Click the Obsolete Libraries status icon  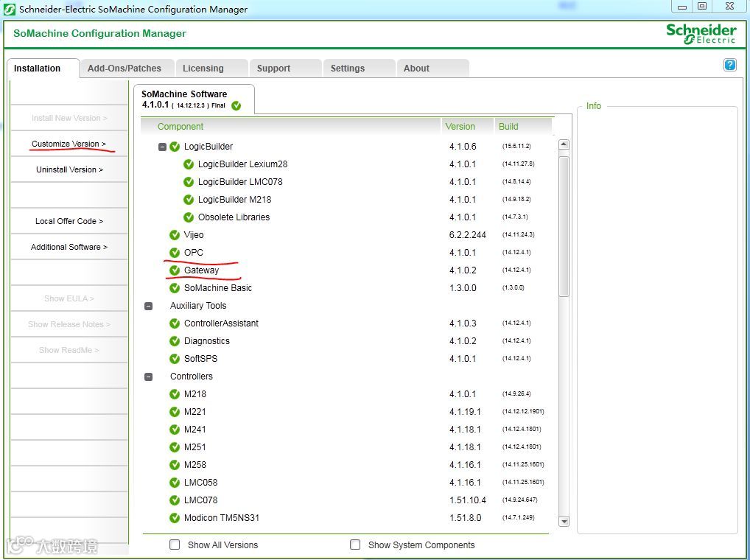189,217
